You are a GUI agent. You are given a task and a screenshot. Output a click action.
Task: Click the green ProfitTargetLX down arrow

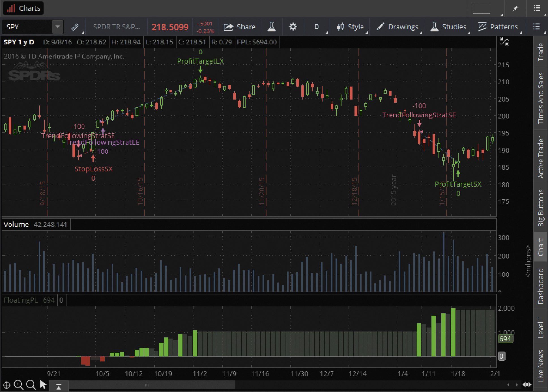[x=200, y=69]
